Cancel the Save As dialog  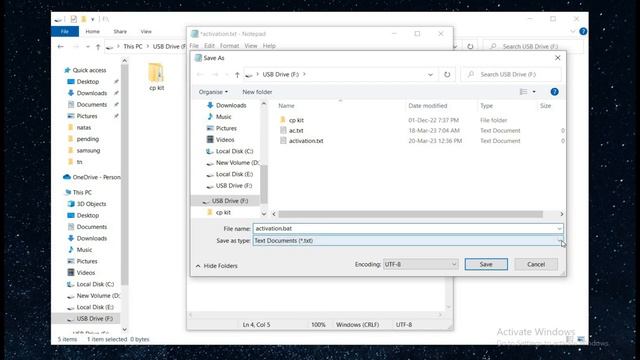[x=536, y=264]
